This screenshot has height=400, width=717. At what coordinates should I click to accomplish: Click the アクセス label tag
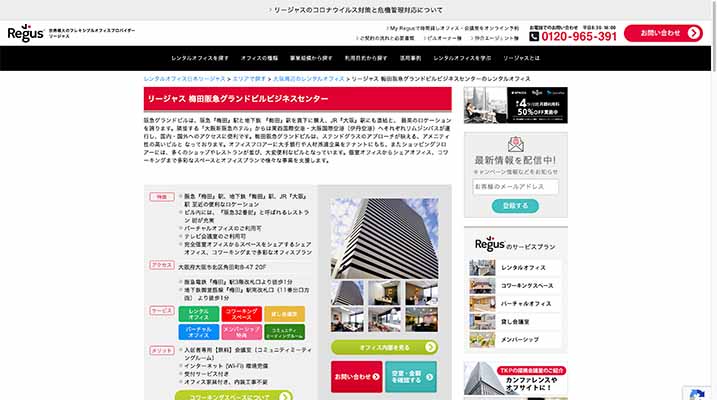(161, 265)
